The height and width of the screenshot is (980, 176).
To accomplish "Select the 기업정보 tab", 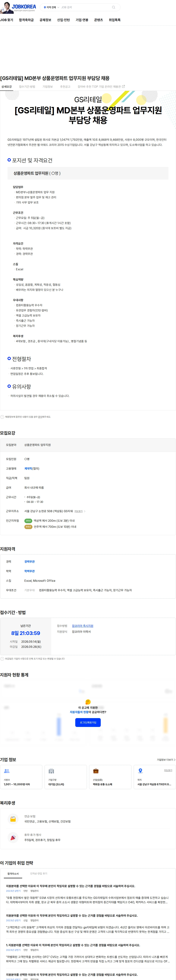I will click(x=47, y=87).
